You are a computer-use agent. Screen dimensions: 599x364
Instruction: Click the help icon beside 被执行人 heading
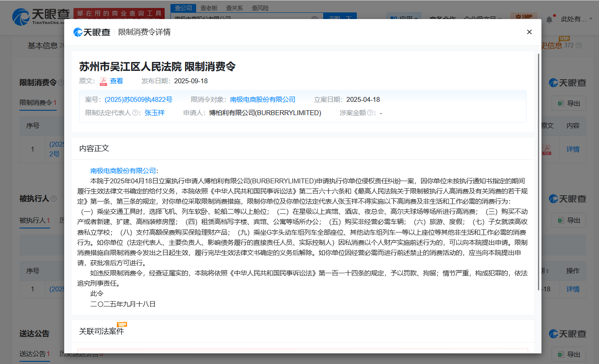(x=54, y=199)
